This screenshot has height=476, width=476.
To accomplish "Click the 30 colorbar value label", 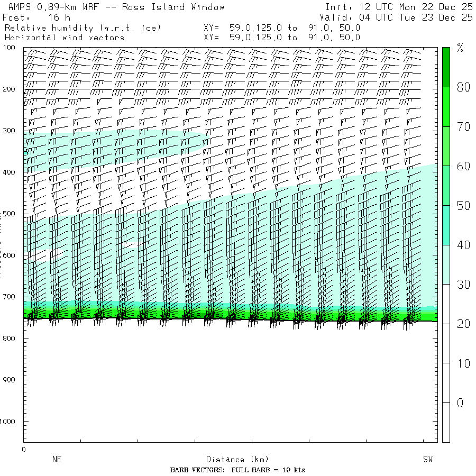I will tap(463, 285).
